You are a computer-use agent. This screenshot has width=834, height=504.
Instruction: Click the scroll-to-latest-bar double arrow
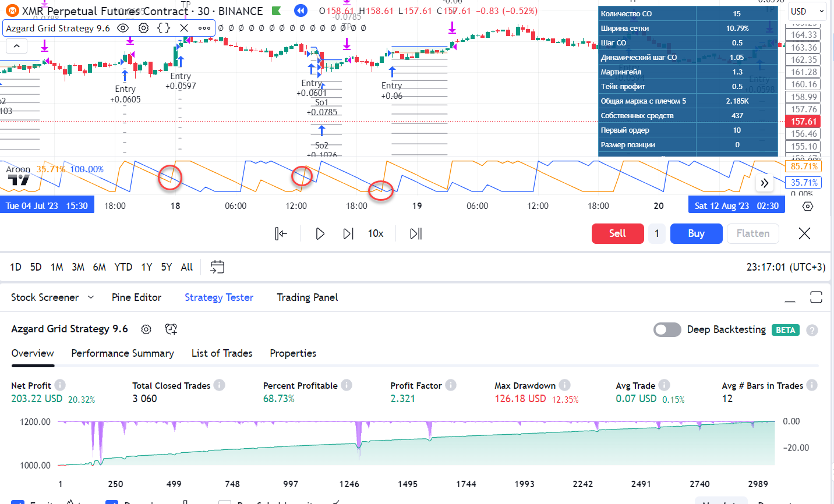pyautogui.click(x=765, y=183)
